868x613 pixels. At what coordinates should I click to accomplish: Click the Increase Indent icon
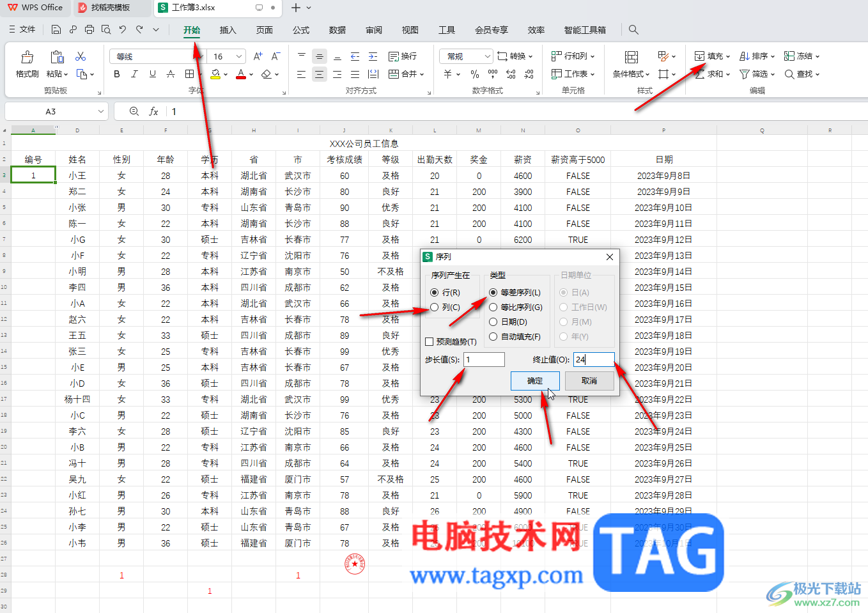coord(373,56)
